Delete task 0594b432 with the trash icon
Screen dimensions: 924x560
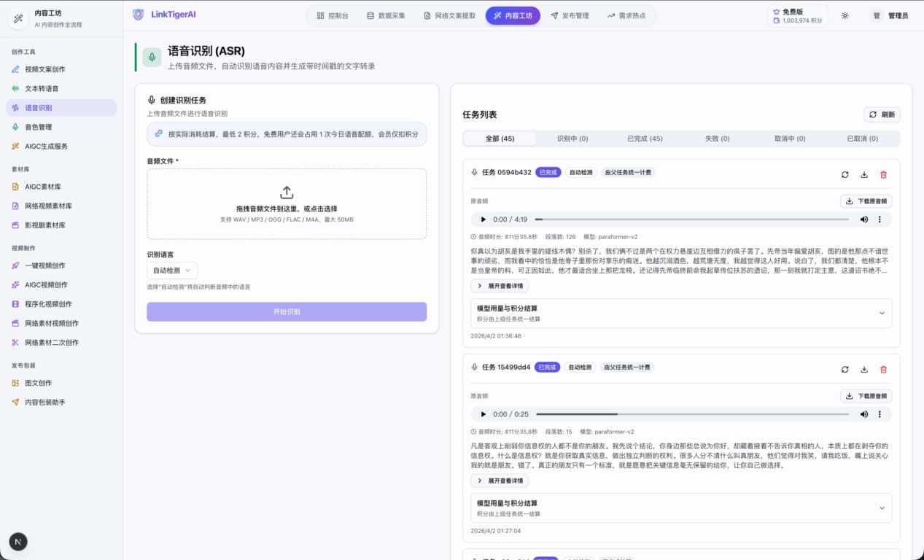[883, 175]
